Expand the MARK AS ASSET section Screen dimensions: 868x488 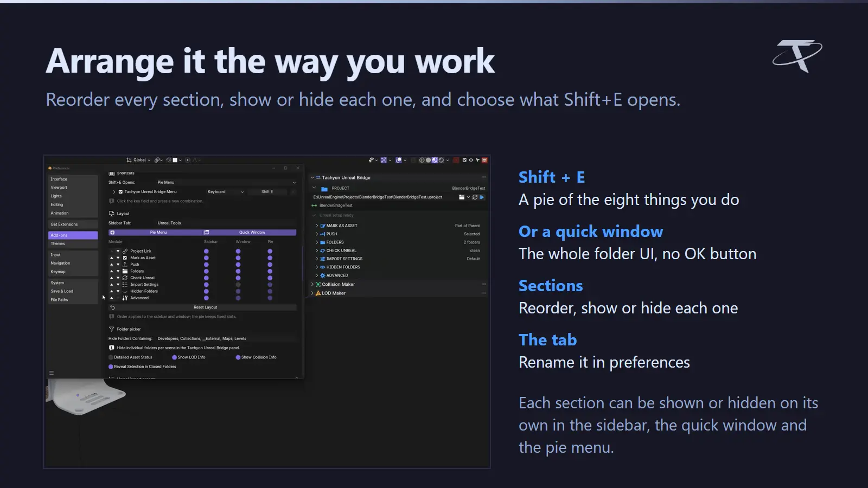click(317, 226)
